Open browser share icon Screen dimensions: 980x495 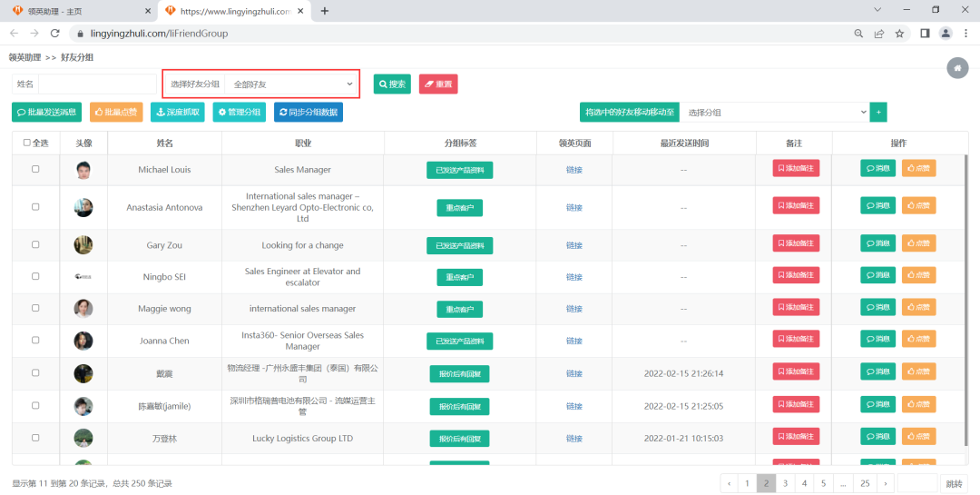[879, 34]
